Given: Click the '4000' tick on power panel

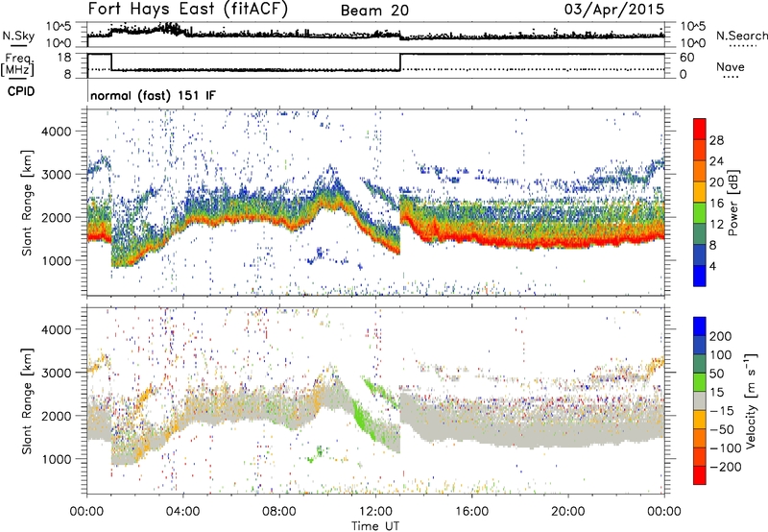Looking at the screenshot, I should tap(57, 132).
